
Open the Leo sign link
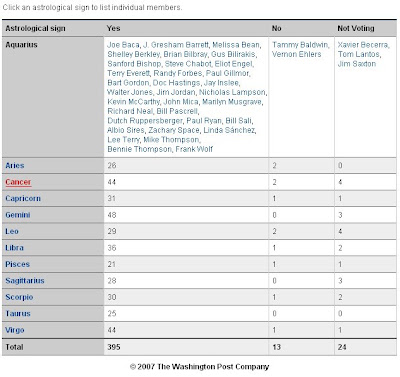[x=12, y=231]
